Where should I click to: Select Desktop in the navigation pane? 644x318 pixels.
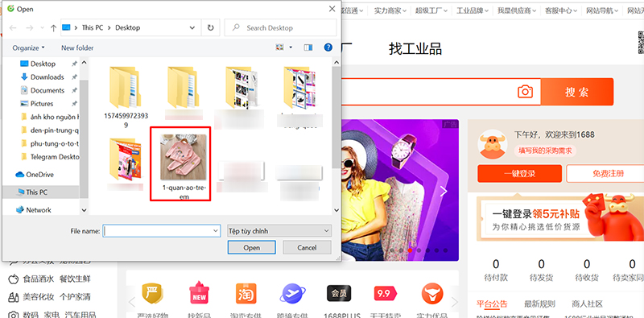43,64
